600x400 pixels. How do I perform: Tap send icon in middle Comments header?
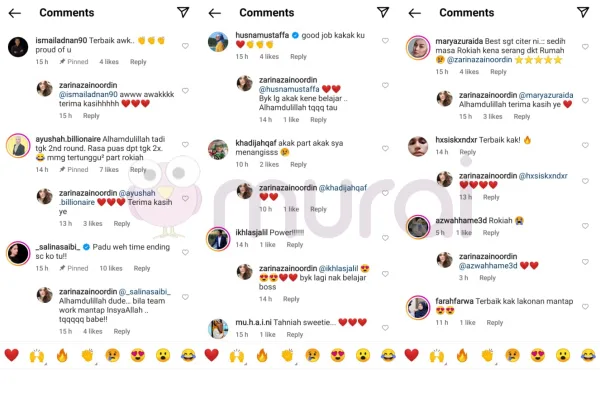pyautogui.click(x=383, y=12)
